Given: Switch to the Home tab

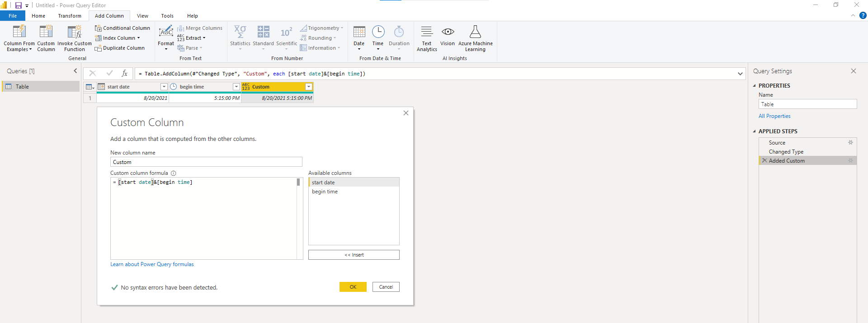Looking at the screenshot, I should pos(38,16).
